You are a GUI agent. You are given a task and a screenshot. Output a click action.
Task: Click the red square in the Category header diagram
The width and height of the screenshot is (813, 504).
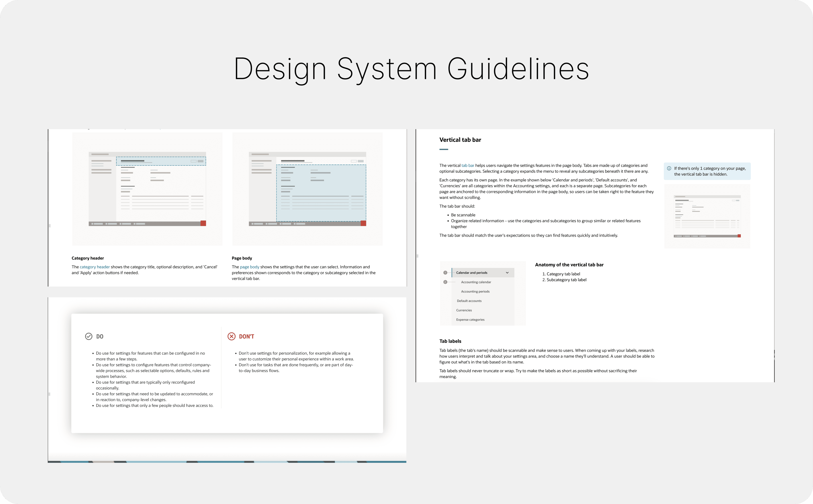pyautogui.click(x=203, y=223)
